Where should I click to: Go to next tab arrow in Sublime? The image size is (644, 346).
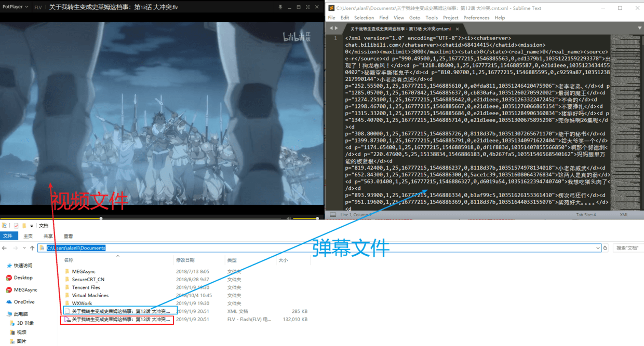tap(337, 29)
